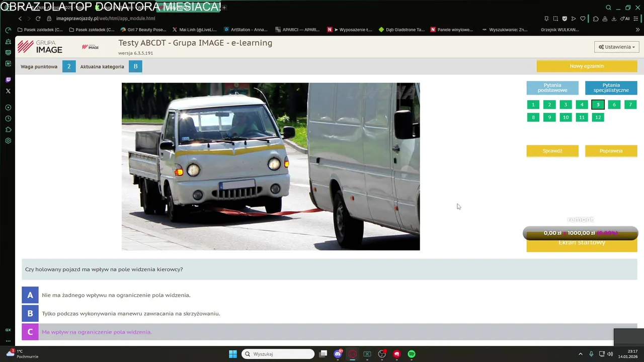
Task: Go to question 10
Action: pos(566,117)
